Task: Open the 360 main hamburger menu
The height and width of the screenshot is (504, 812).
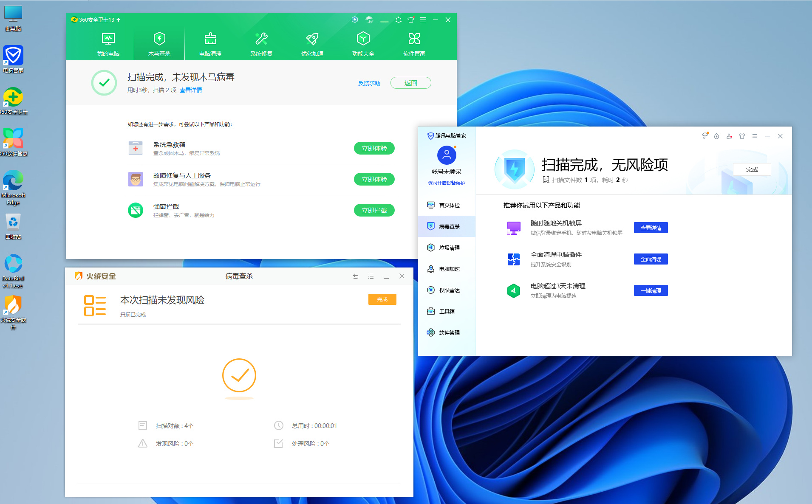Action: click(x=423, y=20)
